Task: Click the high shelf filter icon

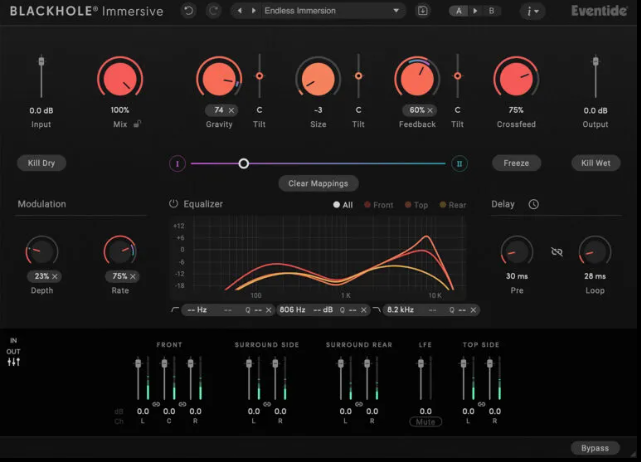Action: point(377,310)
